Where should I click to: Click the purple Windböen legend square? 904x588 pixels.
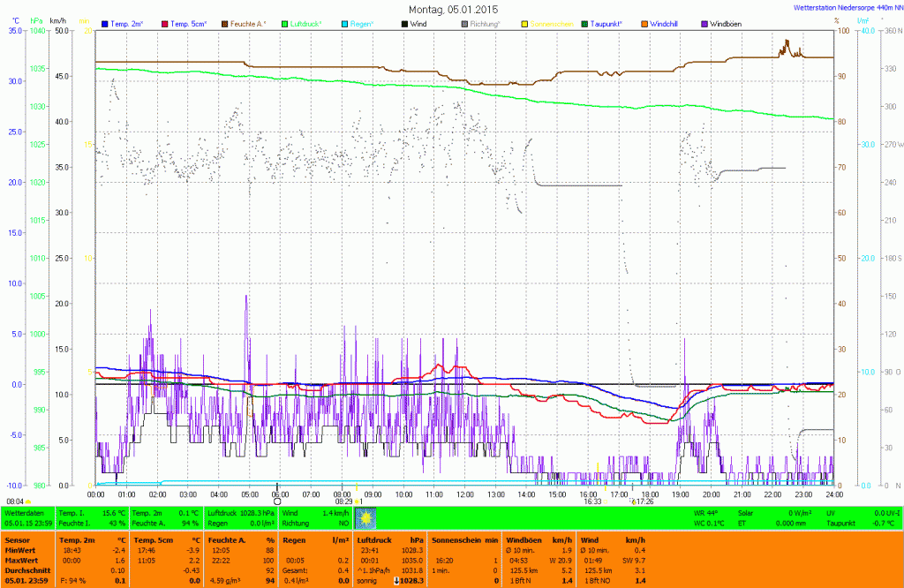[x=704, y=23]
